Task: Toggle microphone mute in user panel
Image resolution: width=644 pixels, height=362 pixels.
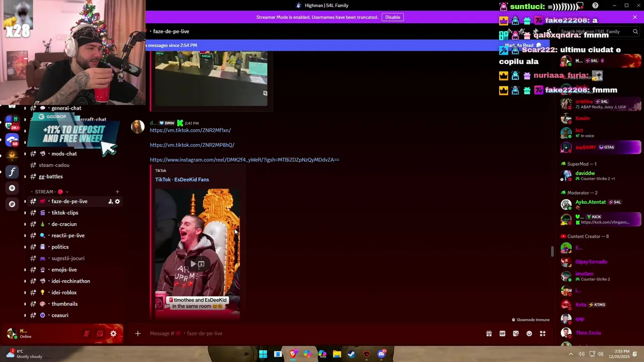Action: click(87, 333)
